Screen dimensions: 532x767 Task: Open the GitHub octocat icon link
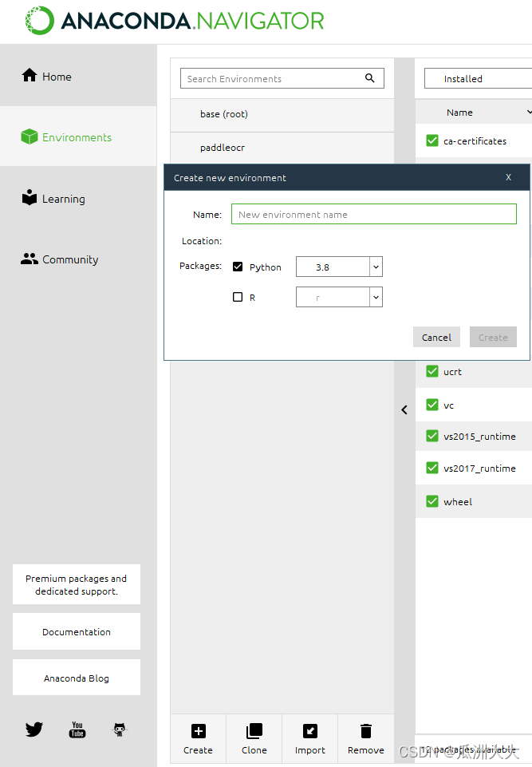pos(120,729)
